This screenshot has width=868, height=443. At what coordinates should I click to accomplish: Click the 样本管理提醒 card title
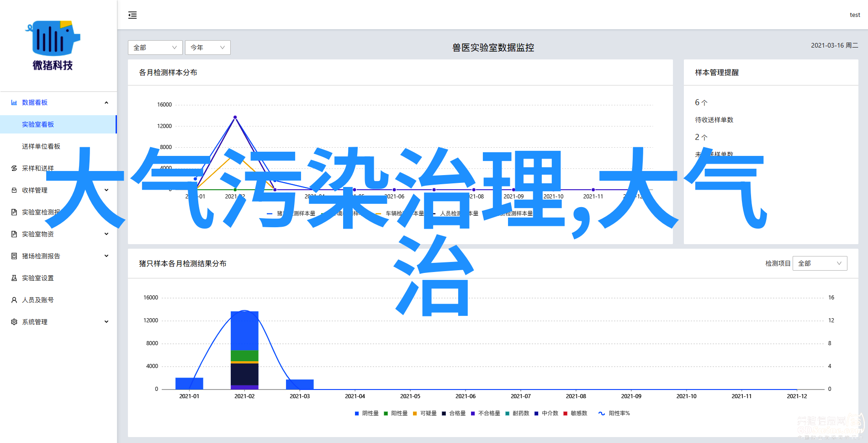(x=717, y=72)
